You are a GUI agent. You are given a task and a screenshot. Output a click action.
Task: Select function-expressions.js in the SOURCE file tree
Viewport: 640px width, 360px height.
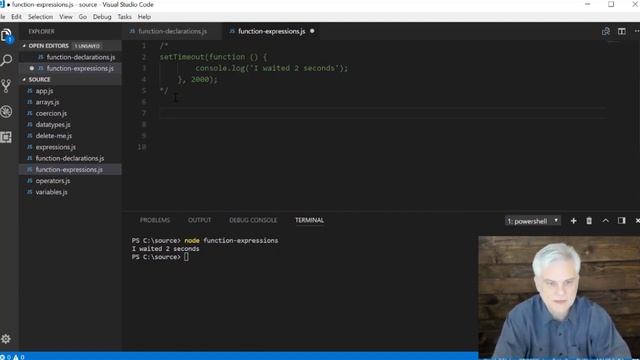(70, 170)
